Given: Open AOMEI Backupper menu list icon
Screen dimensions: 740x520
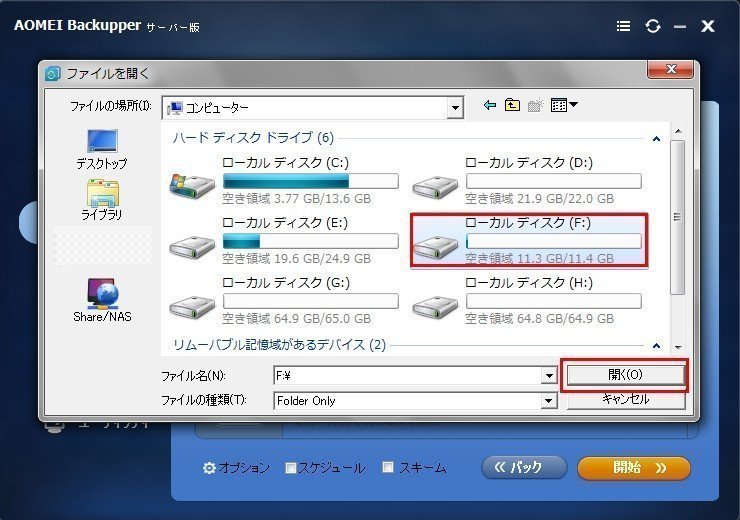Looking at the screenshot, I should 623,26.
